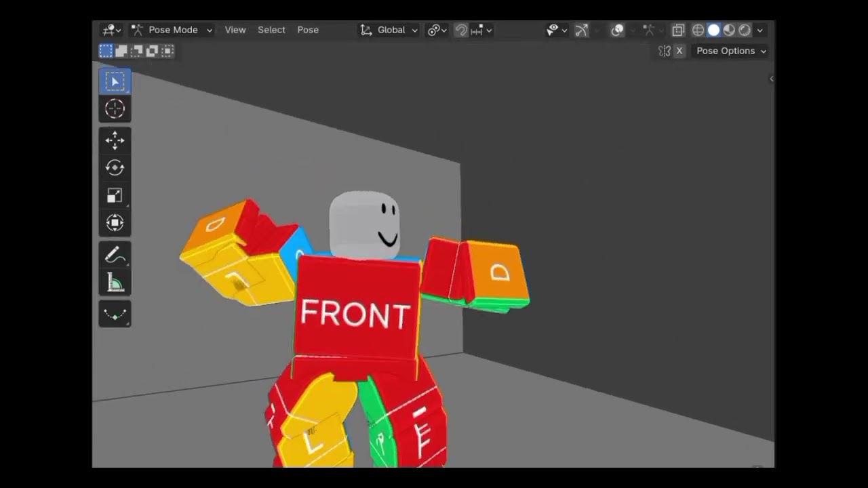Toggle magnet snapping
Screen dimensions: 868x488
pos(461,30)
